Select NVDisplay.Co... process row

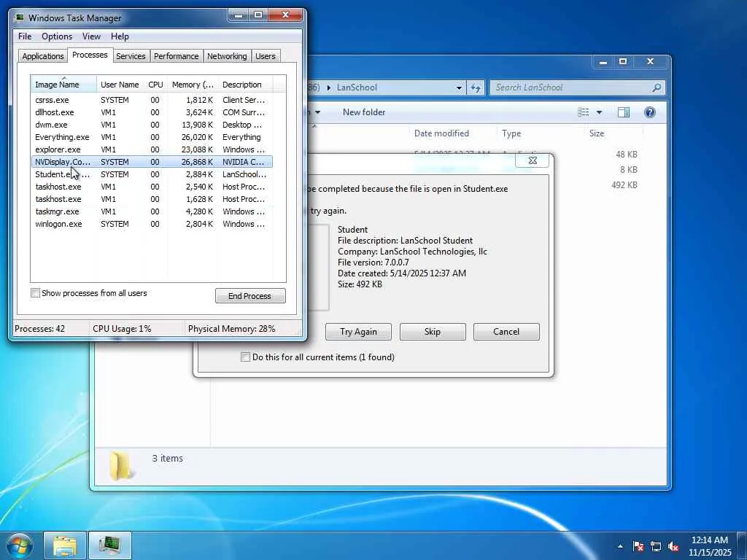tap(152, 162)
